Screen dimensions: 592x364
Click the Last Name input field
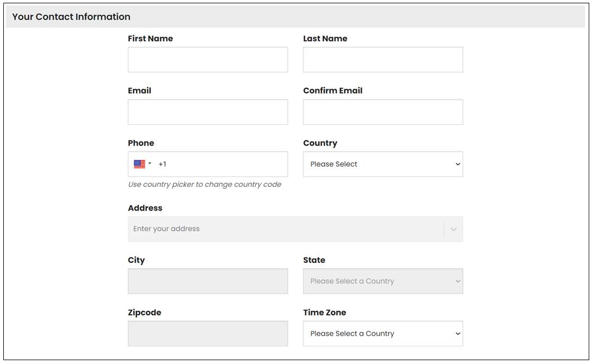click(383, 59)
